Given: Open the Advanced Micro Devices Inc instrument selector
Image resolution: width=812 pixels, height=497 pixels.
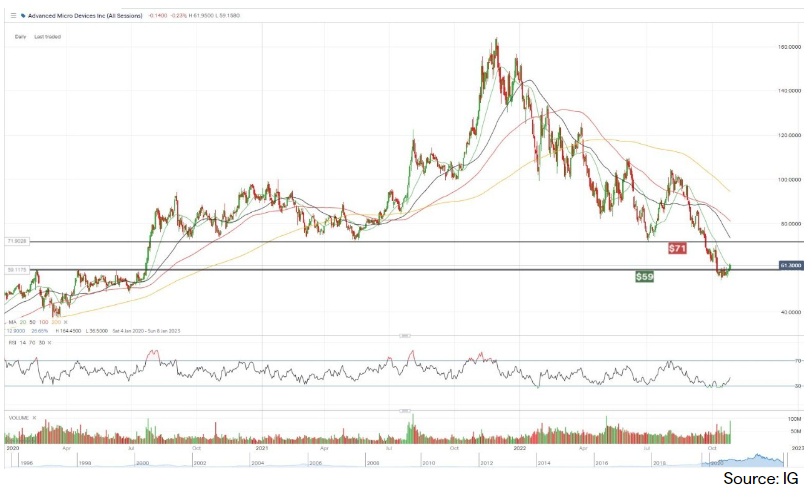Looking at the screenshot, I should 85,16.
